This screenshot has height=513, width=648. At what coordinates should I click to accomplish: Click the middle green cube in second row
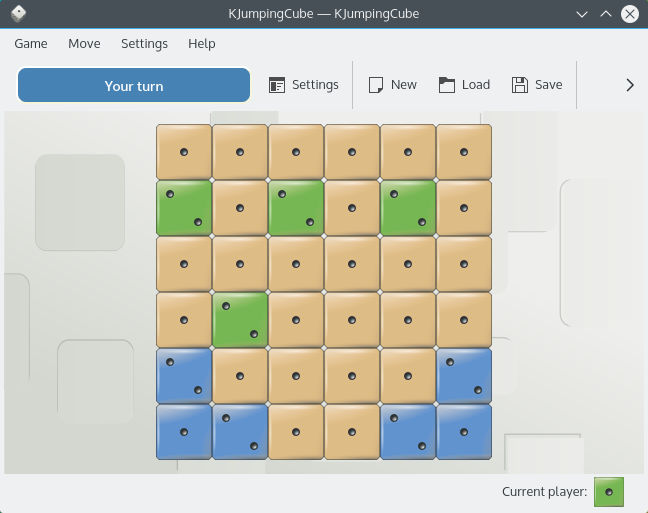tap(296, 208)
